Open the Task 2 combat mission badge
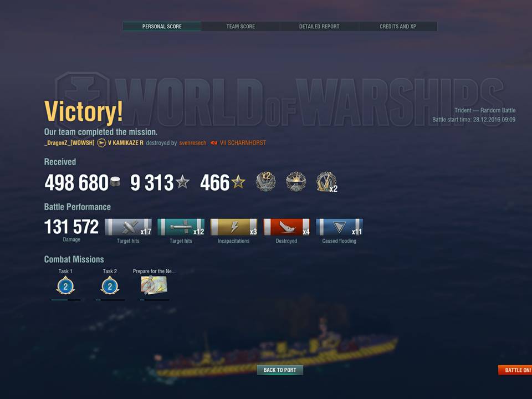Screen dimensions: 532x399 [110, 286]
